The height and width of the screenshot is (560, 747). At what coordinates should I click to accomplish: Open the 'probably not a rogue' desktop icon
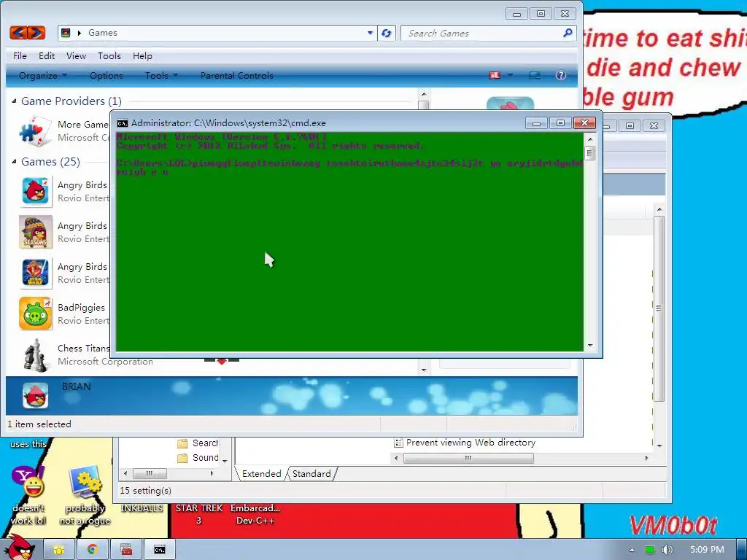point(85,482)
